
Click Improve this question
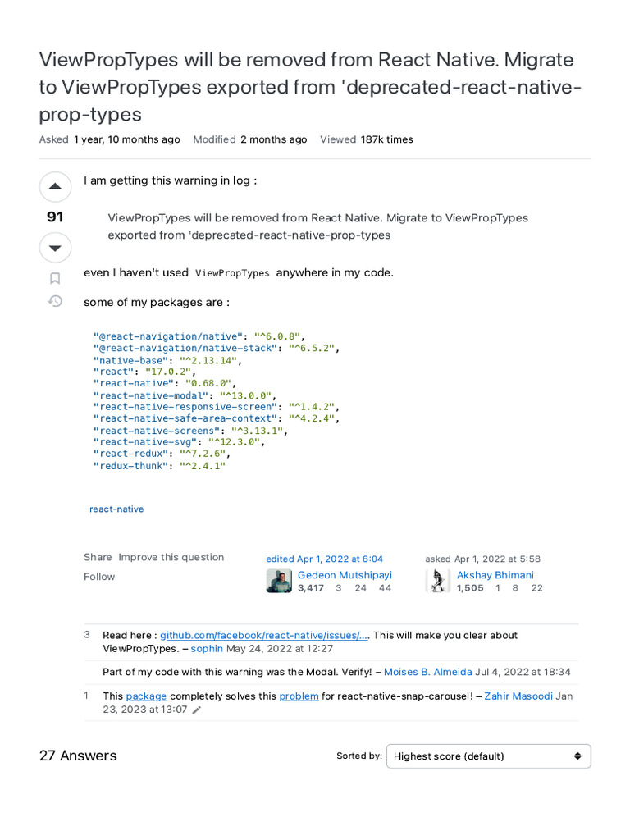click(x=171, y=557)
